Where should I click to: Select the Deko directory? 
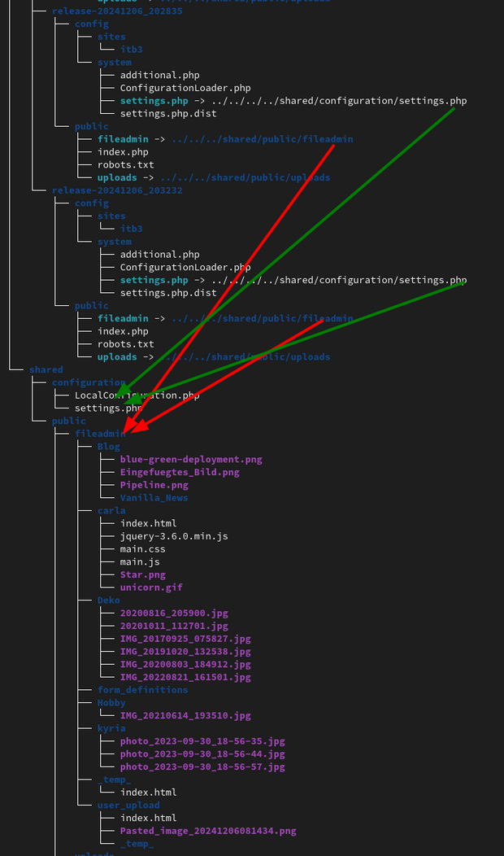tap(109, 601)
